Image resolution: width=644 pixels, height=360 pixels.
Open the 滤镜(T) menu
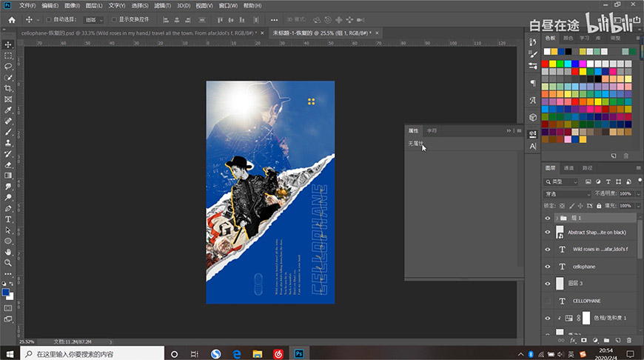point(162,6)
